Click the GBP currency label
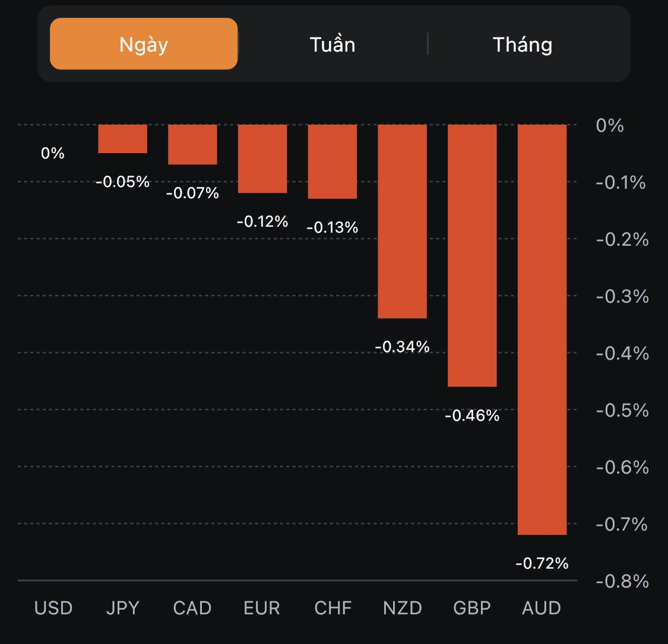 pos(472,608)
